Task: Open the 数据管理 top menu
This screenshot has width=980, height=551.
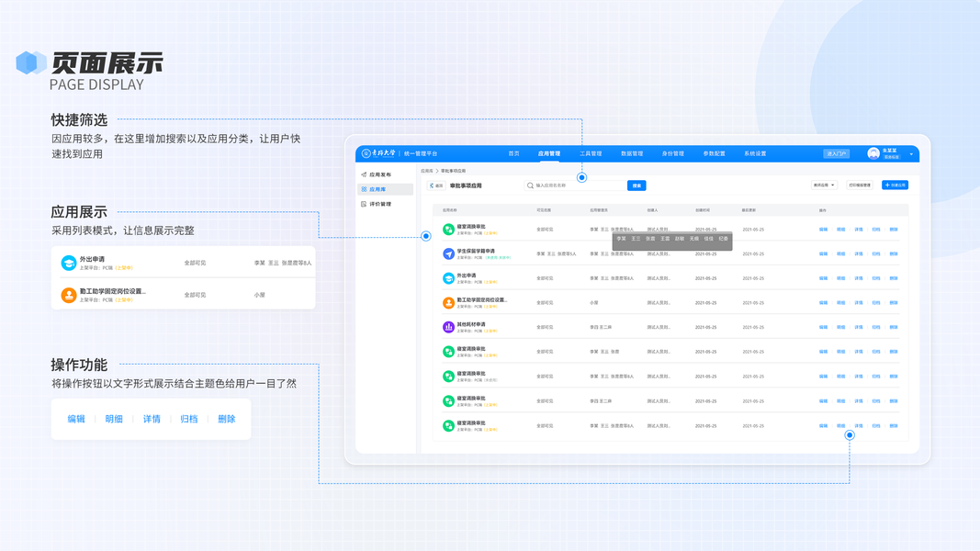Action: coord(632,153)
